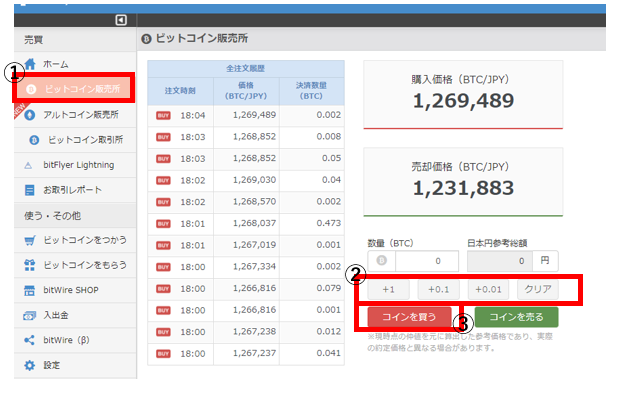619x396 pixels.
Task: Click the ビットコイン取引所 coin icon
Action: (x=34, y=140)
